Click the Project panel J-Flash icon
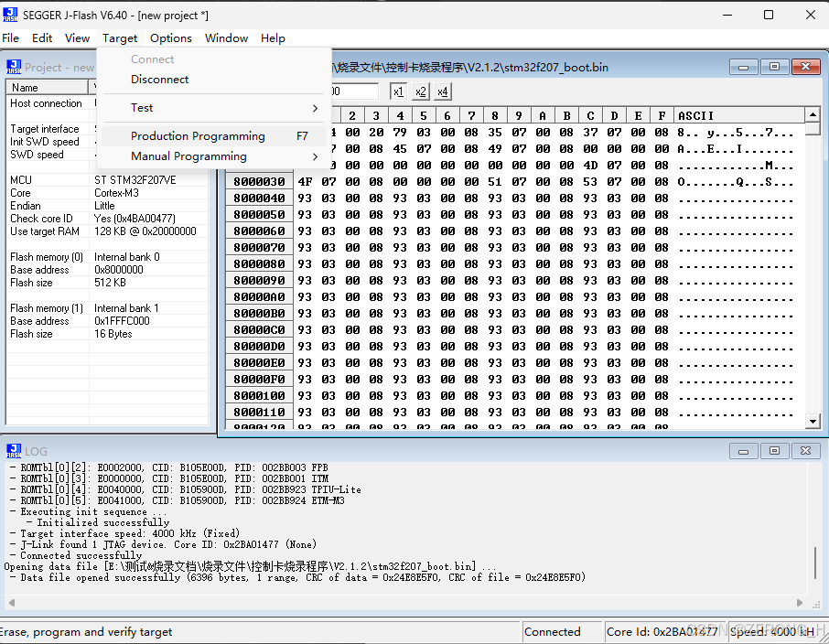This screenshot has width=829, height=644. click(14, 67)
